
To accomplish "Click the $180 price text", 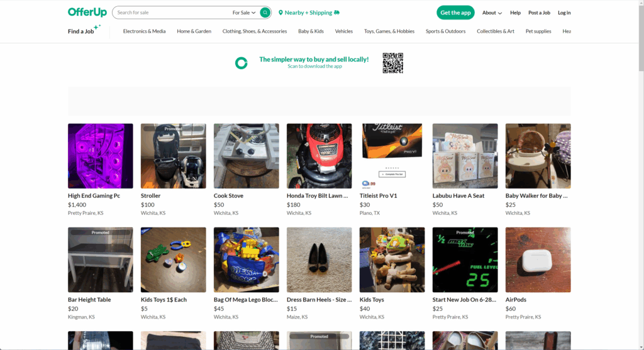I will [293, 205].
